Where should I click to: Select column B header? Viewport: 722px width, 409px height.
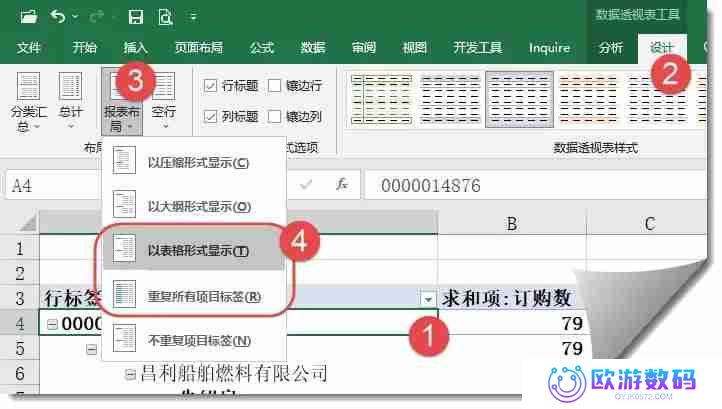(512, 223)
